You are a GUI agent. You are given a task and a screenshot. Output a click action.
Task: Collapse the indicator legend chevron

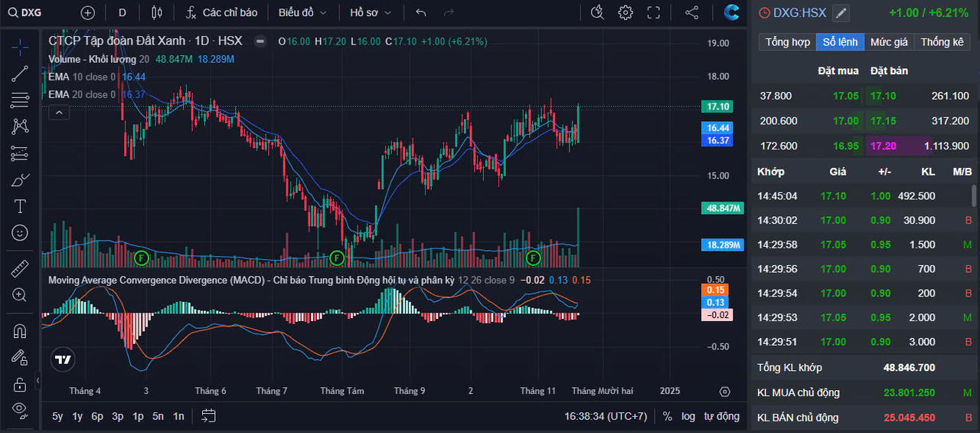60,113
